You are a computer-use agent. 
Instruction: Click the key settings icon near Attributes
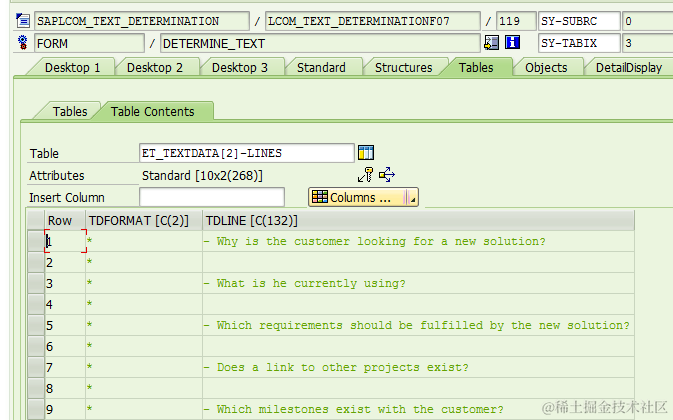[x=365, y=175]
